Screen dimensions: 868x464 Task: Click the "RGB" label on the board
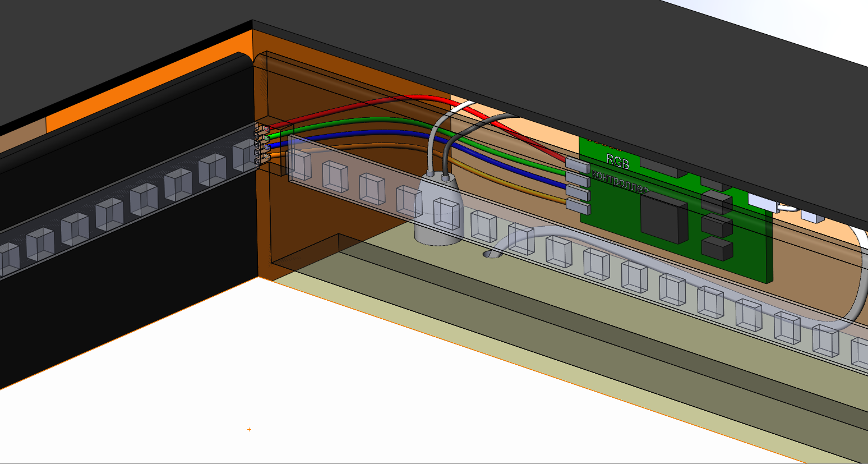618,162
